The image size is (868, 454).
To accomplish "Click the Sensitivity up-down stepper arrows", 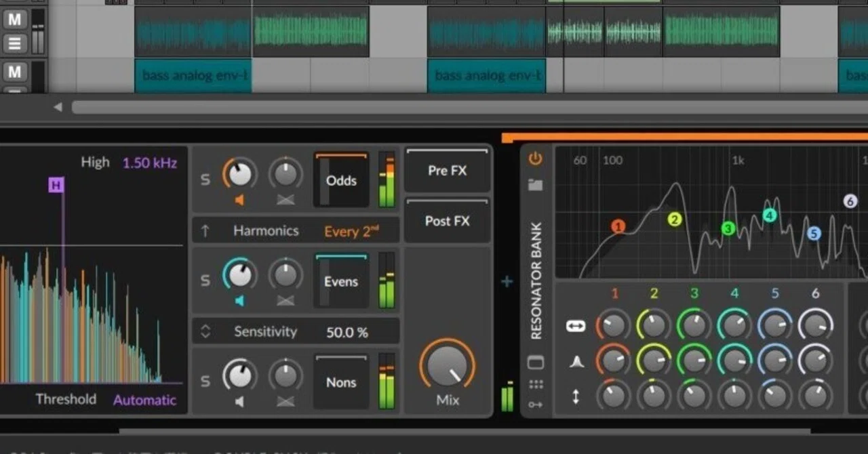I will [205, 331].
